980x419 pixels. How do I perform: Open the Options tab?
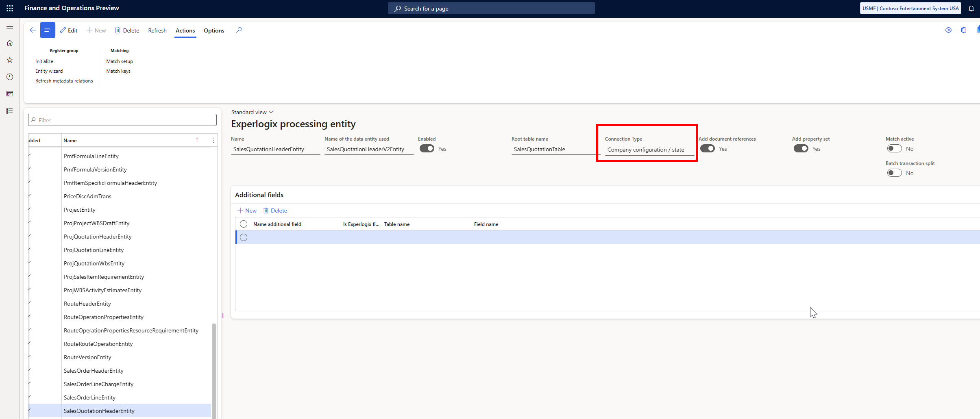click(214, 30)
